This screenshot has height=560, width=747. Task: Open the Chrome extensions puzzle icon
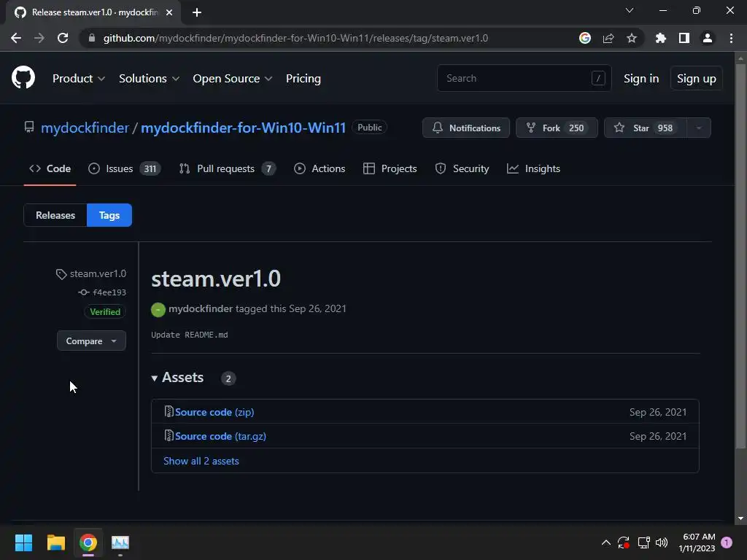point(661,38)
